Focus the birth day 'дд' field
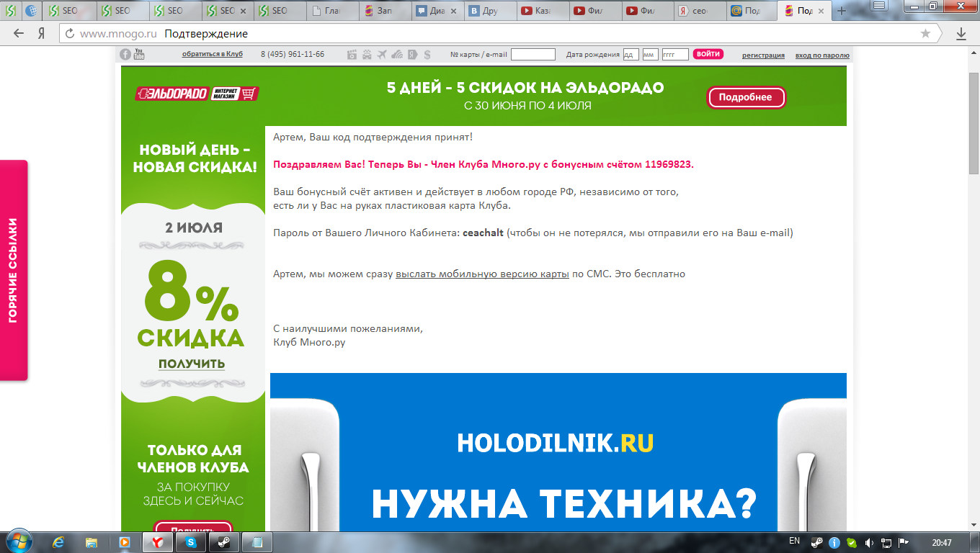This screenshot has width=980, height=553. (631, 55)
